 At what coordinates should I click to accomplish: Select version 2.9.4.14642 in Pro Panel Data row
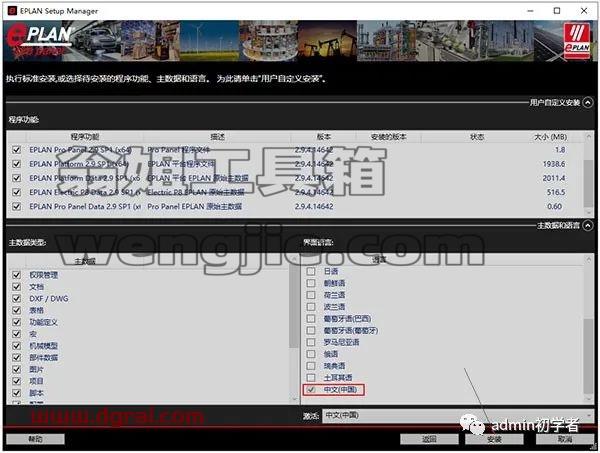(314, 206)
